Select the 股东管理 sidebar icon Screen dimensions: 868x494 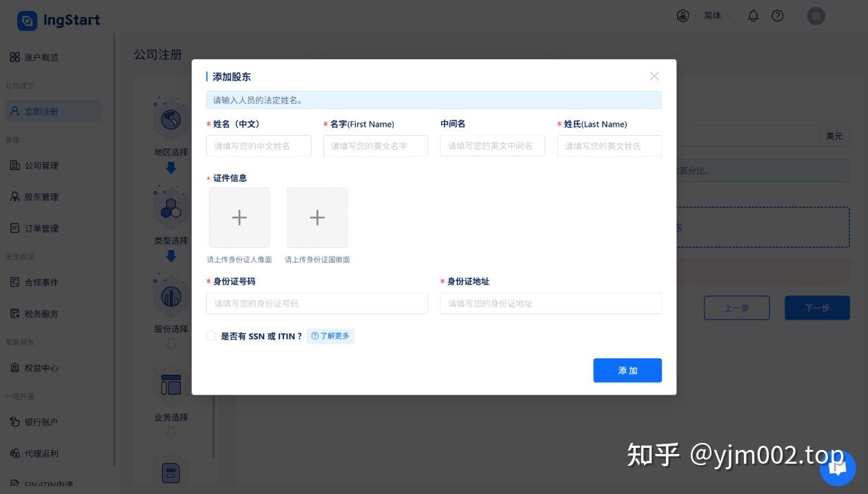15,196
